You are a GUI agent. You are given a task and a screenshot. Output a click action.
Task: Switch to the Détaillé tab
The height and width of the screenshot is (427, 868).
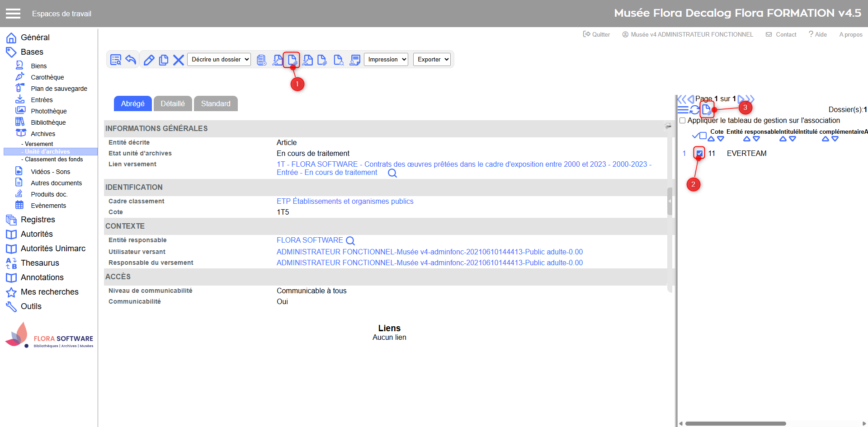173,103
